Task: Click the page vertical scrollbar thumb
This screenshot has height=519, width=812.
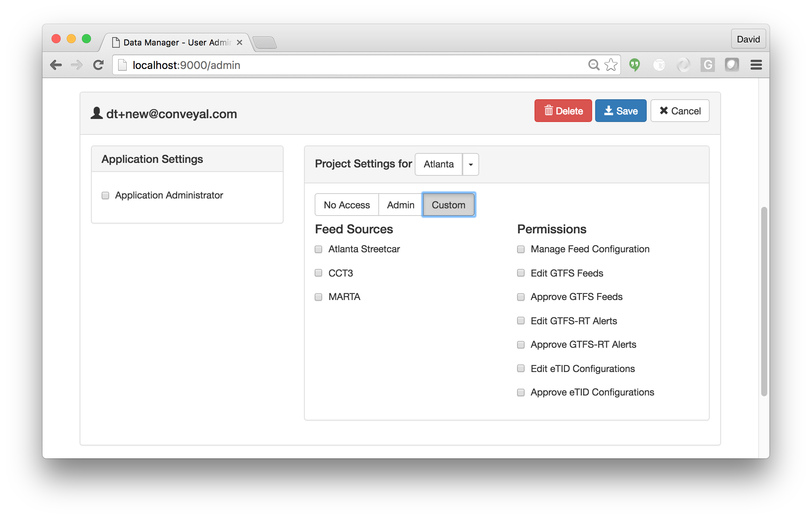Action: [x=764, y=301]
